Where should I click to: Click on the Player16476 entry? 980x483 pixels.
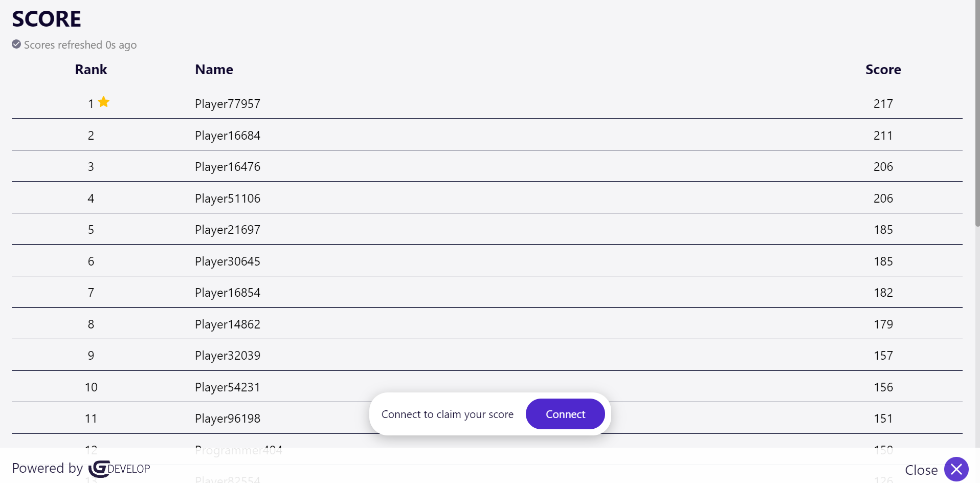pos(228,167)
